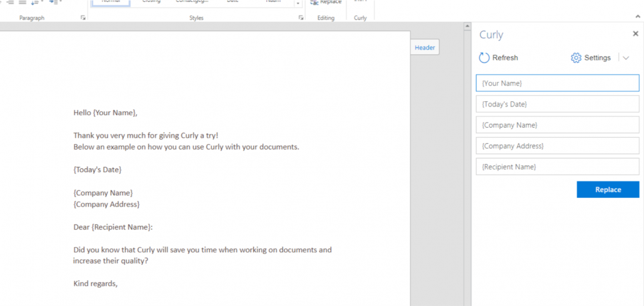Click the Replace icon in the Editing group
The height and width of the screenshot is (306, 644).
pos(315,3)
